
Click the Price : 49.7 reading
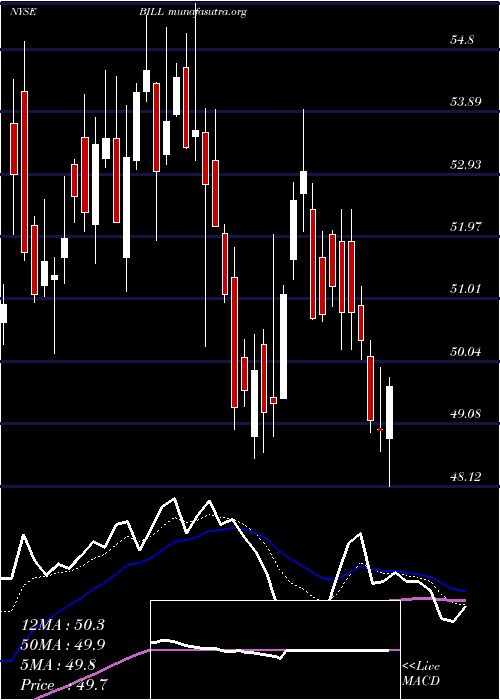(64, 684)
